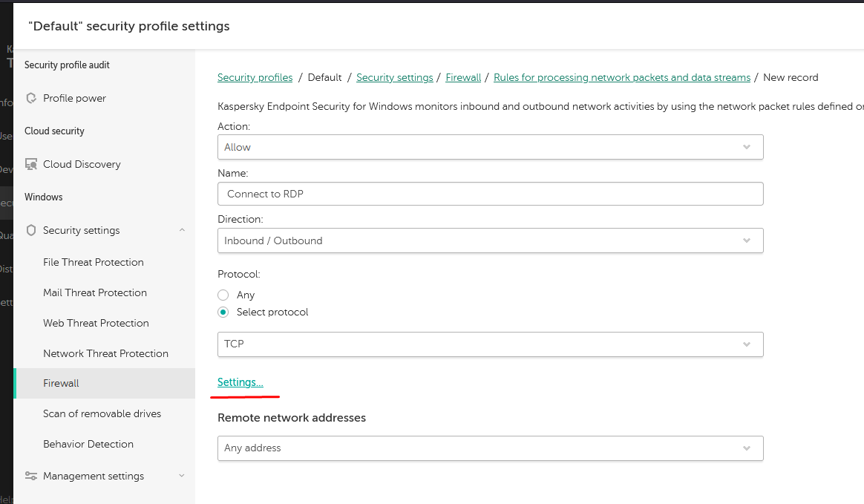Go to Security profiles breadcrumb link
This screenshot has width=864, height=504.
[255, 77]
